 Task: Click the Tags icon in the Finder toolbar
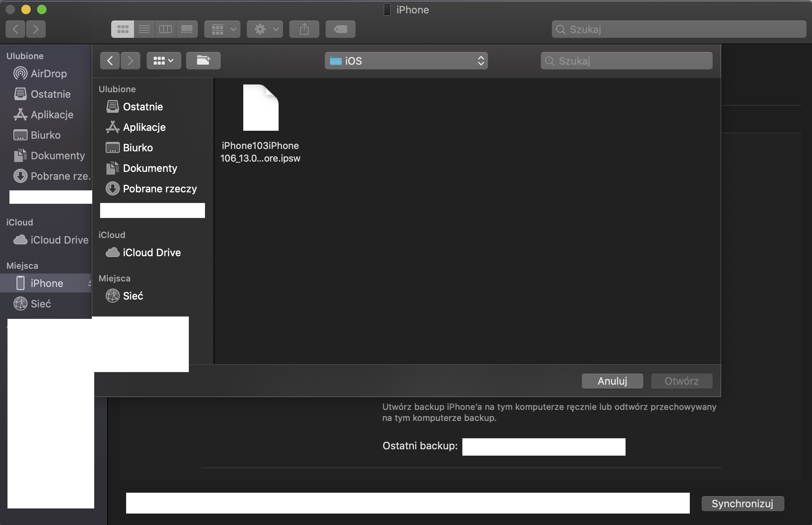coord(340,29)
